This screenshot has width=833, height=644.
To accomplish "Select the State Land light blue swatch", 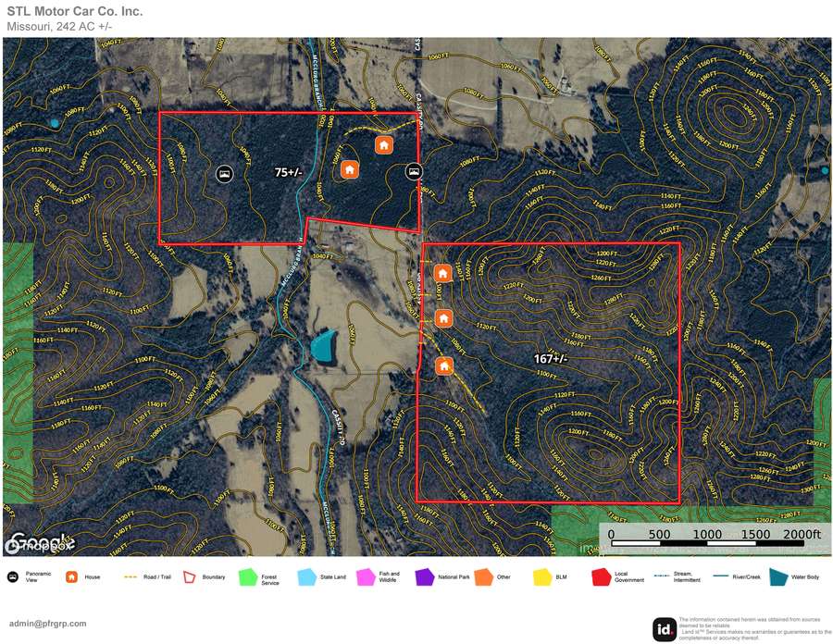I will [x=307, y=577].
